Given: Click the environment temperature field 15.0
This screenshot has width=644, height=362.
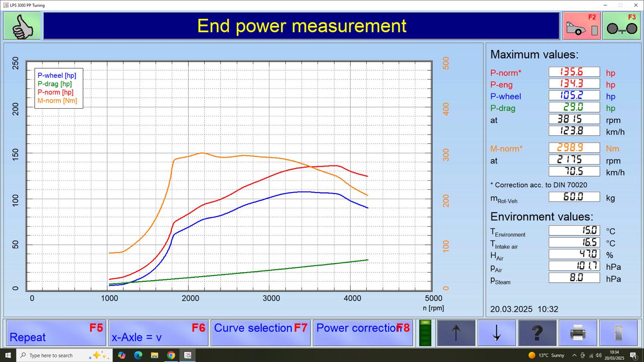Looking at the screenshot, I should (x=574, y=230).
